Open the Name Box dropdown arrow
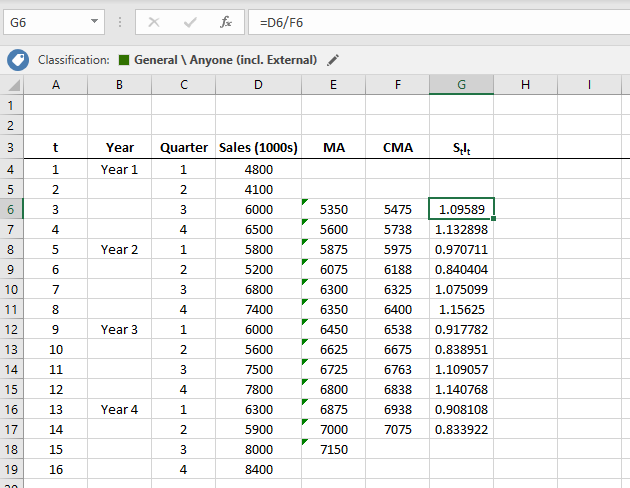 pos(94,21)
